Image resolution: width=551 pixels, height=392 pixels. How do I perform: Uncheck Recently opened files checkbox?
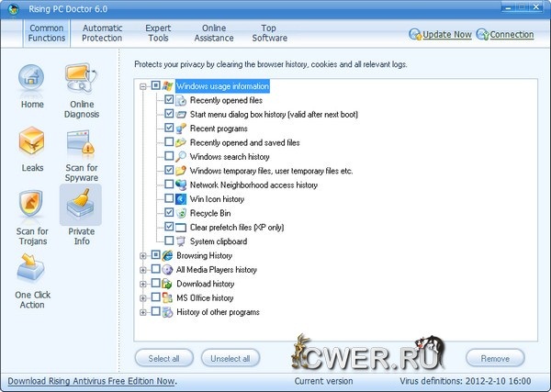point(169,99)
